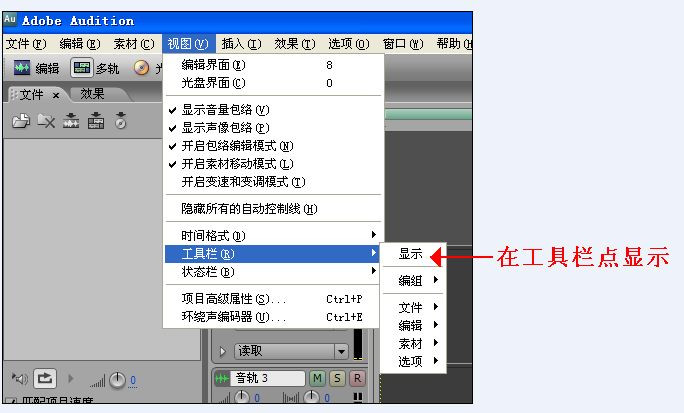Viewport: 684px width, 413px height.
Task: Click the import file folder icon
Action: coord(21,121)
